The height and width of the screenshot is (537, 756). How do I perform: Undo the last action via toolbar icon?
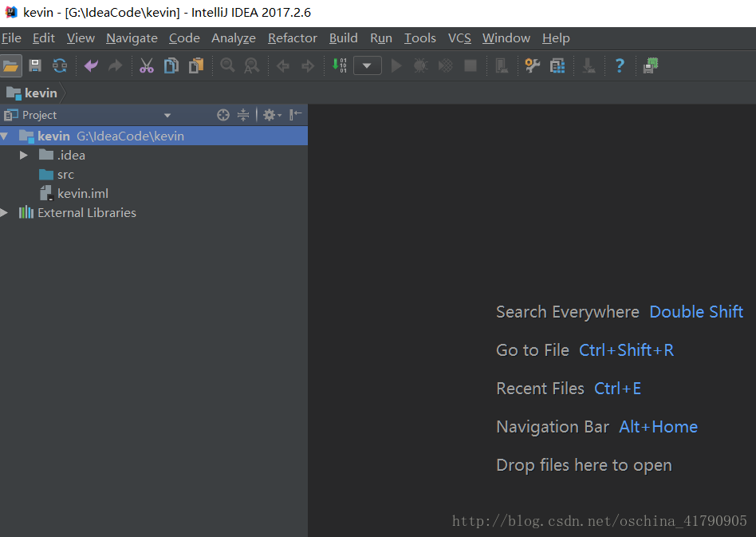coord(90,65)
